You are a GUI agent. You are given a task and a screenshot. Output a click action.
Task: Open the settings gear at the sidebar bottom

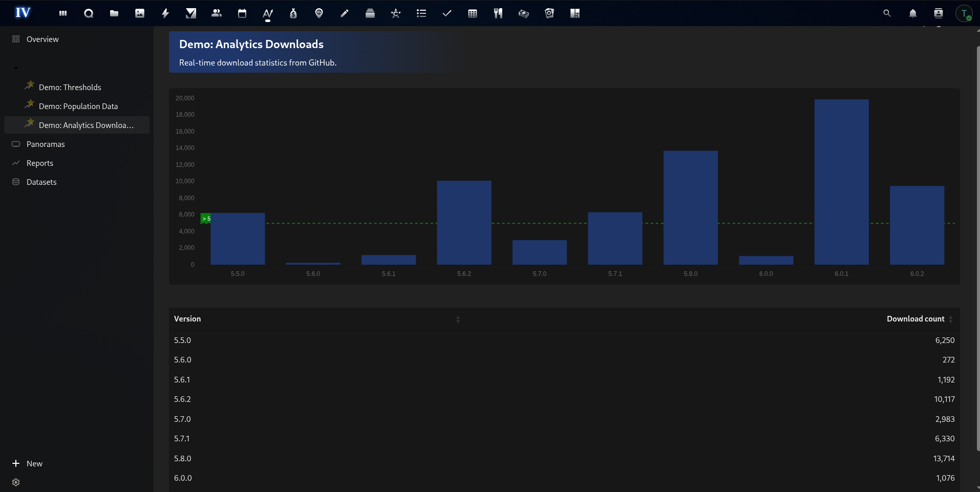pos(15,482)
